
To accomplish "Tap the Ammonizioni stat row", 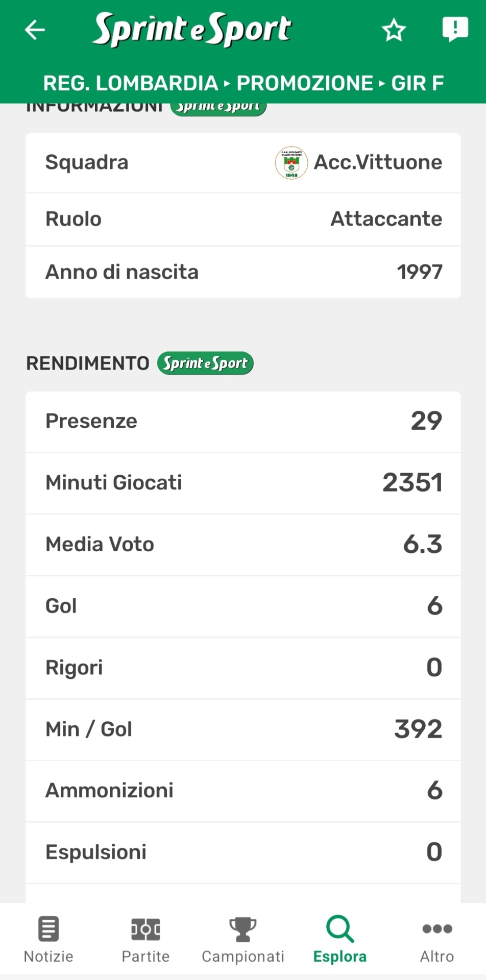I will (x=243, y=791).
